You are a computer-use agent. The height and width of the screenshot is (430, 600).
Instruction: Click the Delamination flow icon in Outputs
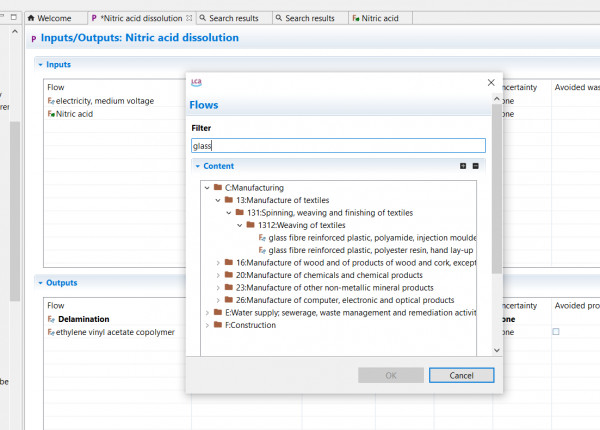[50, 319]
